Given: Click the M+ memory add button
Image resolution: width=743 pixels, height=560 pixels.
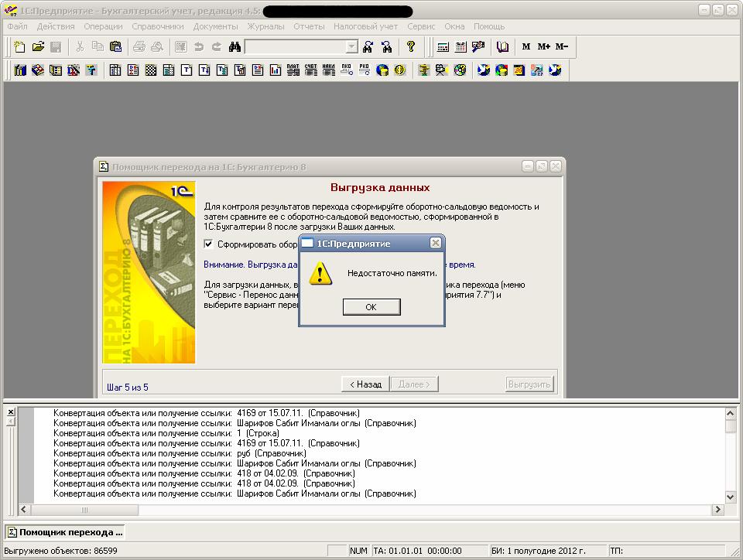Looking at the screenshot, I should pos(543,46).
